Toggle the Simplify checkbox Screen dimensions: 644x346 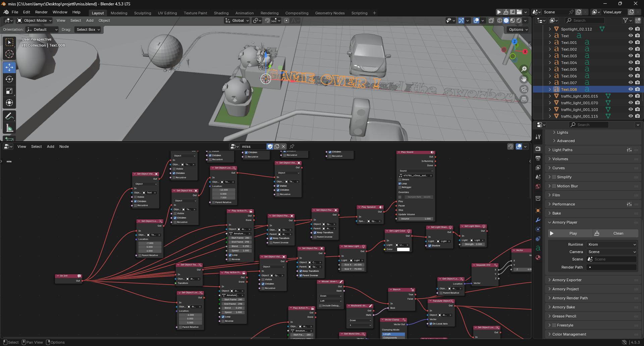554,177
